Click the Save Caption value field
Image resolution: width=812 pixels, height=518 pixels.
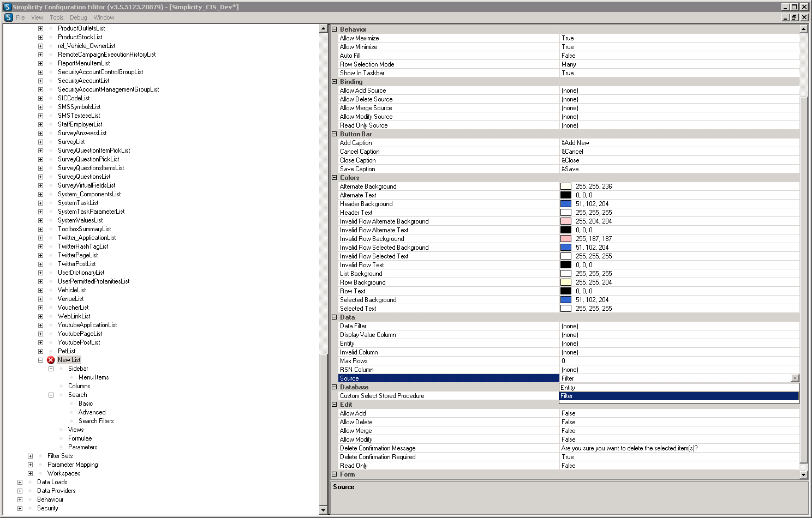coord(679,169)
